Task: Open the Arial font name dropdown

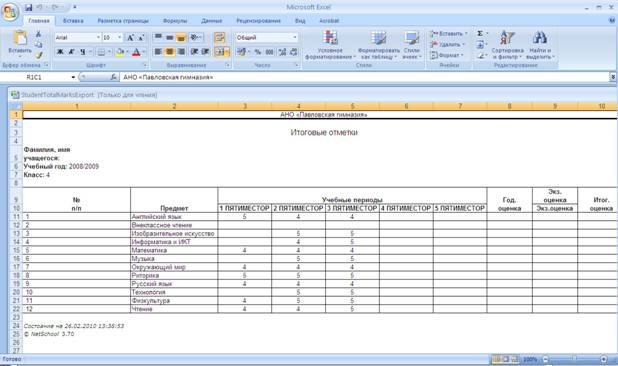Action: (x=99, y=37)
